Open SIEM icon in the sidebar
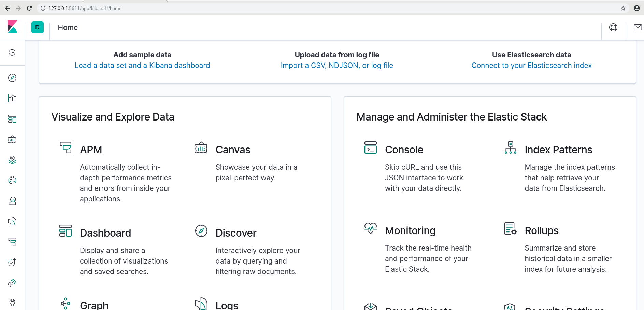The height and width of the screenshot is (310, 644). pyautogui.click(x=12, y=283)
